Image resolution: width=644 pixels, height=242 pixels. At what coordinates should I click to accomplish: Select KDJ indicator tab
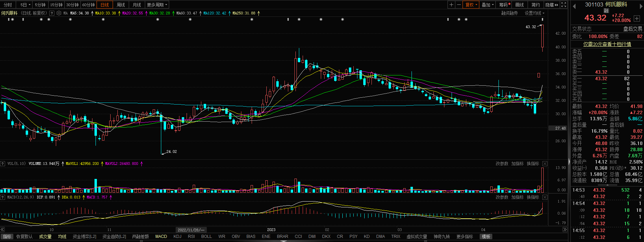tap(177, 237)
